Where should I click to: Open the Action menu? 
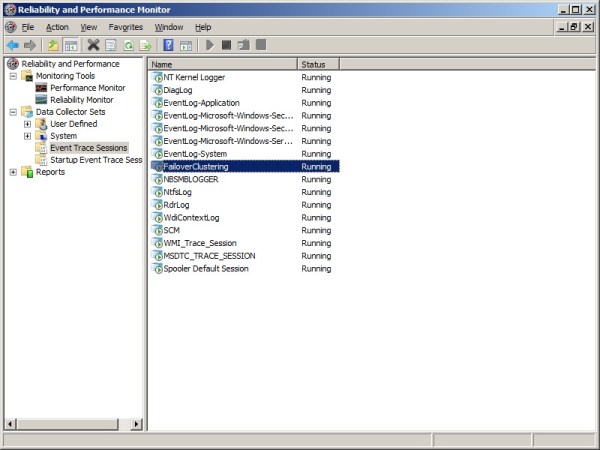click(x=57, y=27)
